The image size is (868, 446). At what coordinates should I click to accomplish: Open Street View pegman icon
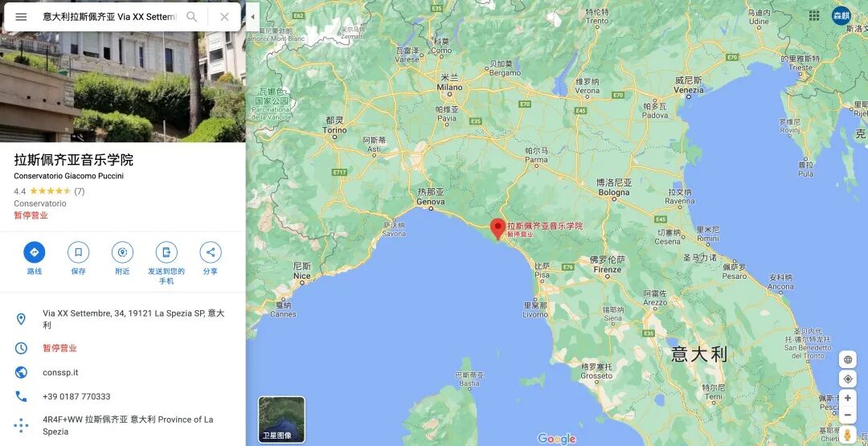(x=848, y=435)
